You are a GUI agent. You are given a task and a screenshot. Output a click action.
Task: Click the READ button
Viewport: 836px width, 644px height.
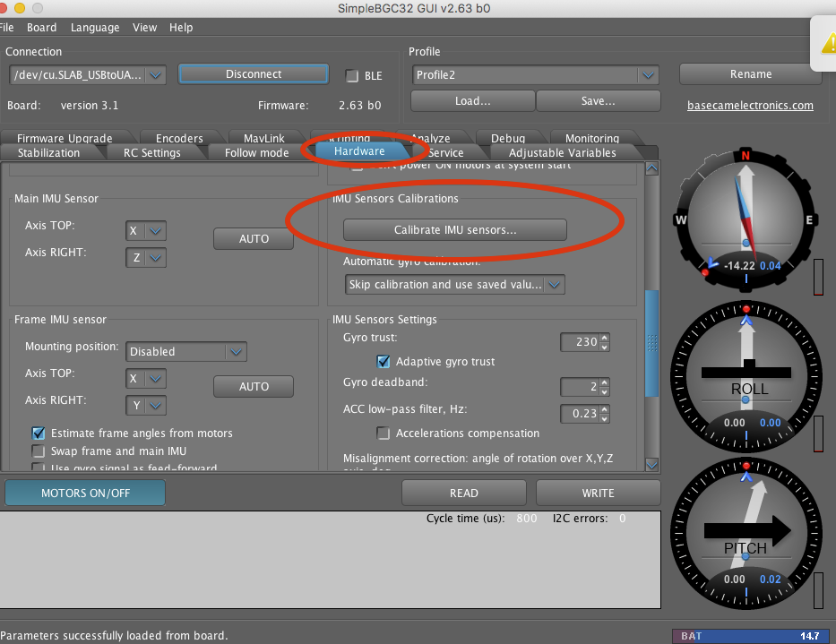click(x=464, y=494)
